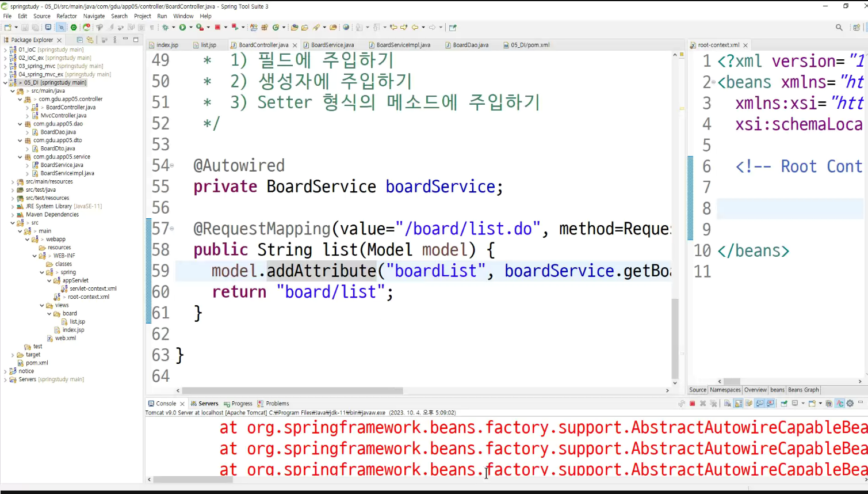Toggle Word Wrap in Console toolbar
This screenshot has height=494, width=868.
click(x=748, y=404)
